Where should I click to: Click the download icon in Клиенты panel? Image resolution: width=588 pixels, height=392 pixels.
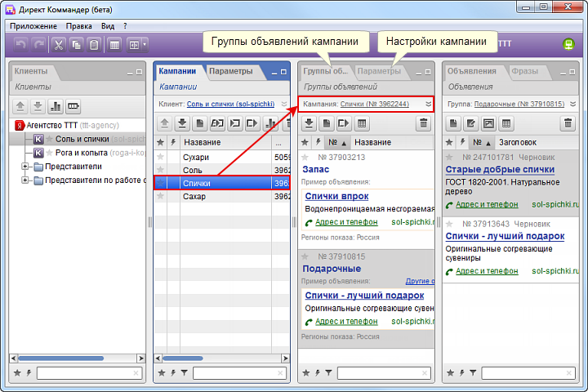(x=38, y=106)
